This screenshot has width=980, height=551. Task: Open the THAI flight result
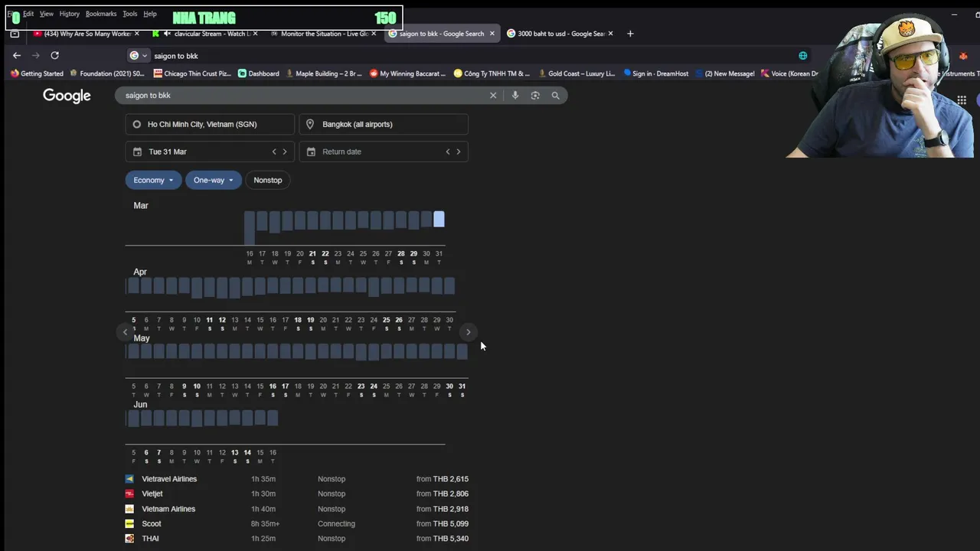297,539
